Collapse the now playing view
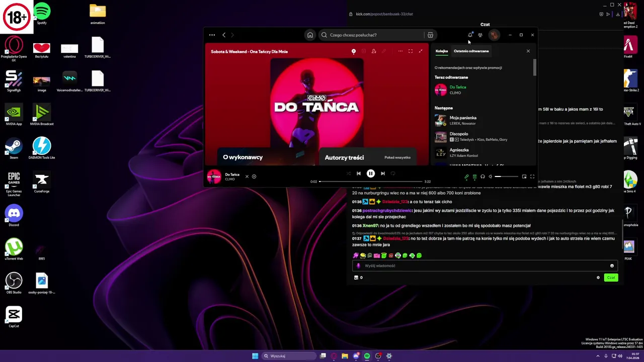This screenshot has width=644, height=362. tap(421, 51)
